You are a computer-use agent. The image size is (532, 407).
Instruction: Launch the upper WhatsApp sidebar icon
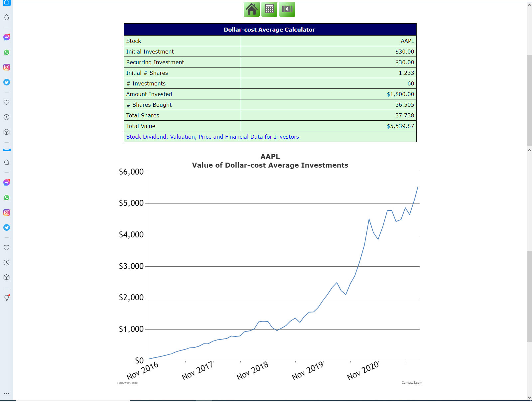pos(7,52)
